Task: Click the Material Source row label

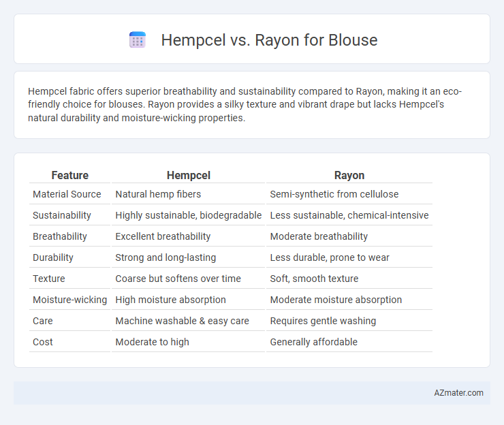Action: point(67,194)
